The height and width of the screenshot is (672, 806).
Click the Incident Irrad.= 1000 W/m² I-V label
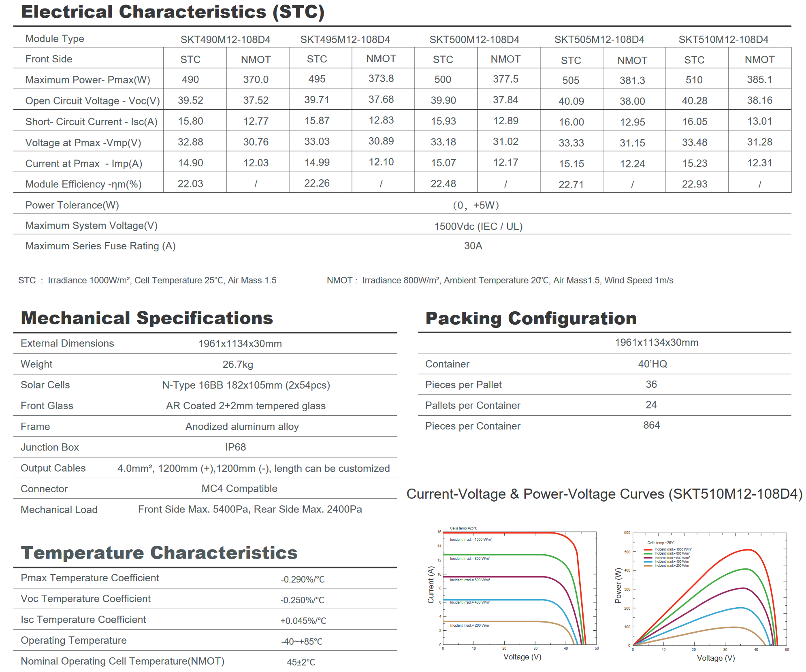pyautogui.click(x=471, y=540)
